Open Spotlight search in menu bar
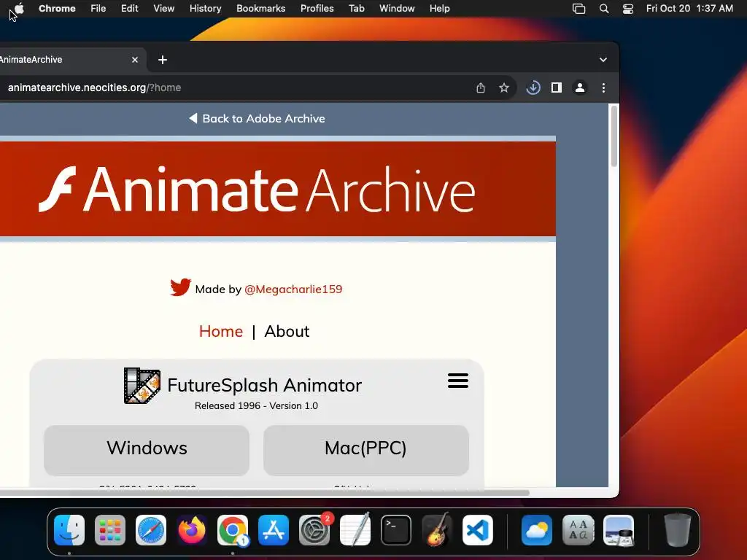Image resolution: width=747 pixels, height=560 pixels. 603,8
